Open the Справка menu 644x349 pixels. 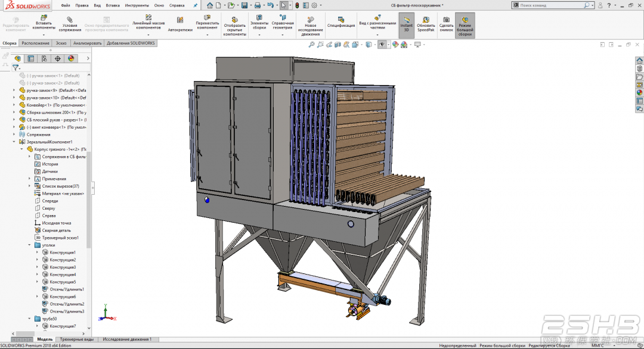(177, 5)
